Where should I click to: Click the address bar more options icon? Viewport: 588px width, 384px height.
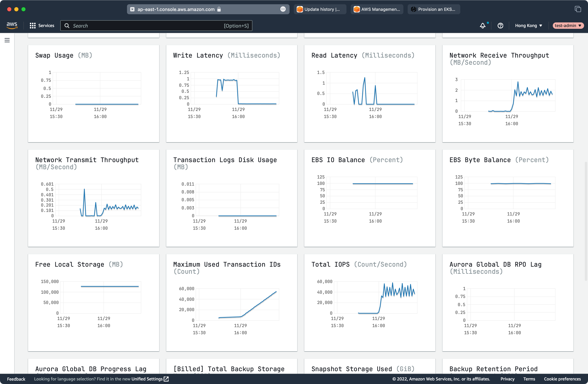pyautogui.click(x=283, y=9)
